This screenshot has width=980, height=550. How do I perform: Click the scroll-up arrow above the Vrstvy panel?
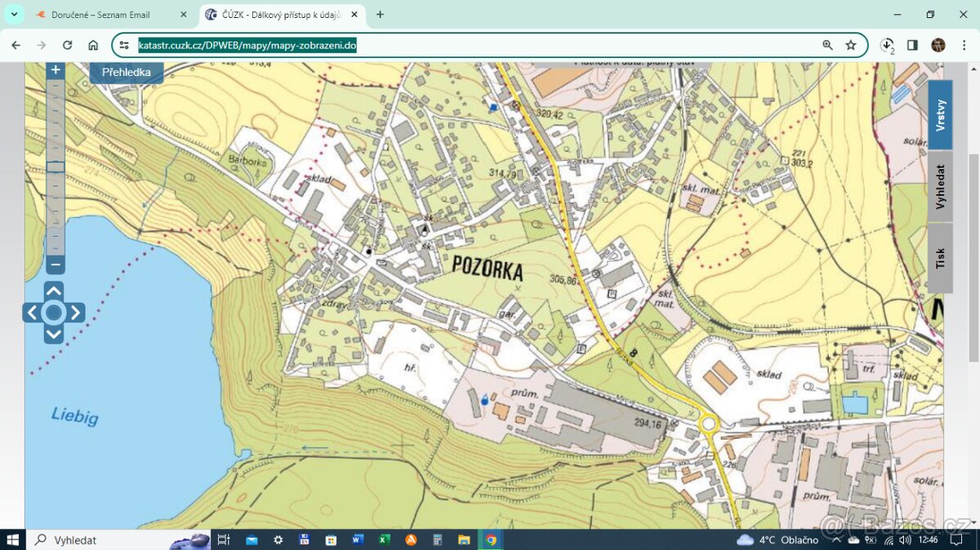pyautogui.click(x=973, y=69)
